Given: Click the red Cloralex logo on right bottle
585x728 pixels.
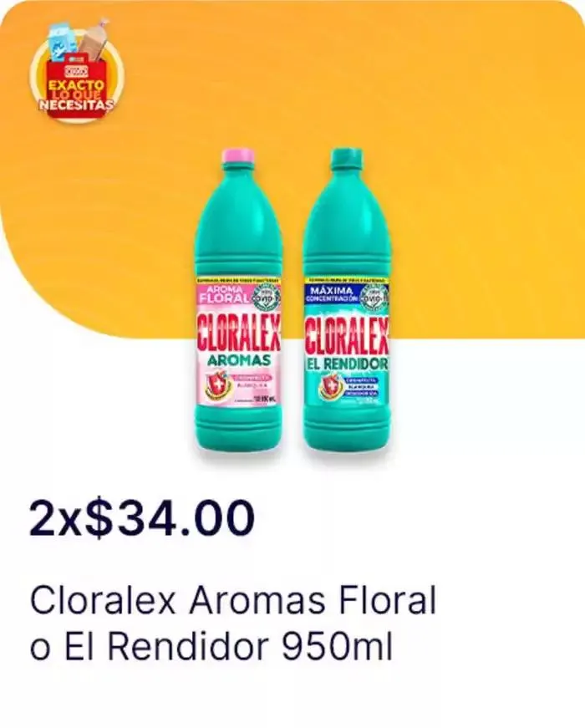Looking at the screenshot, I should pos(346,333).
